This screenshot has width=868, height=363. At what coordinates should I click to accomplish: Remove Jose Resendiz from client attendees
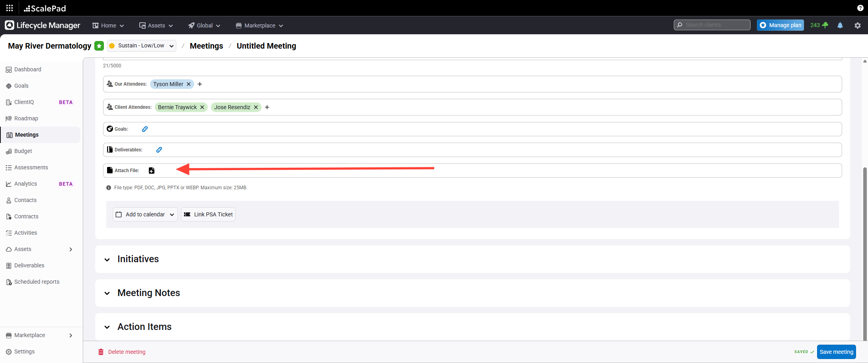256,107
